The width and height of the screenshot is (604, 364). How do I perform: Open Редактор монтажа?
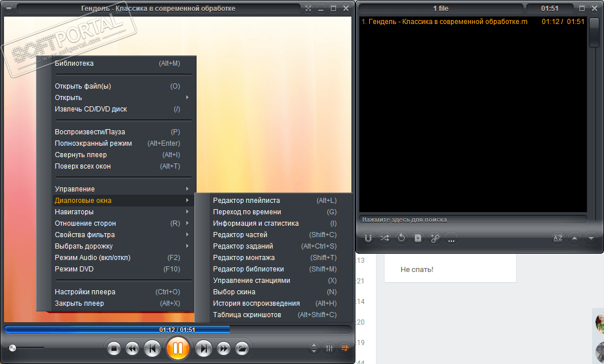coord(275,258)
